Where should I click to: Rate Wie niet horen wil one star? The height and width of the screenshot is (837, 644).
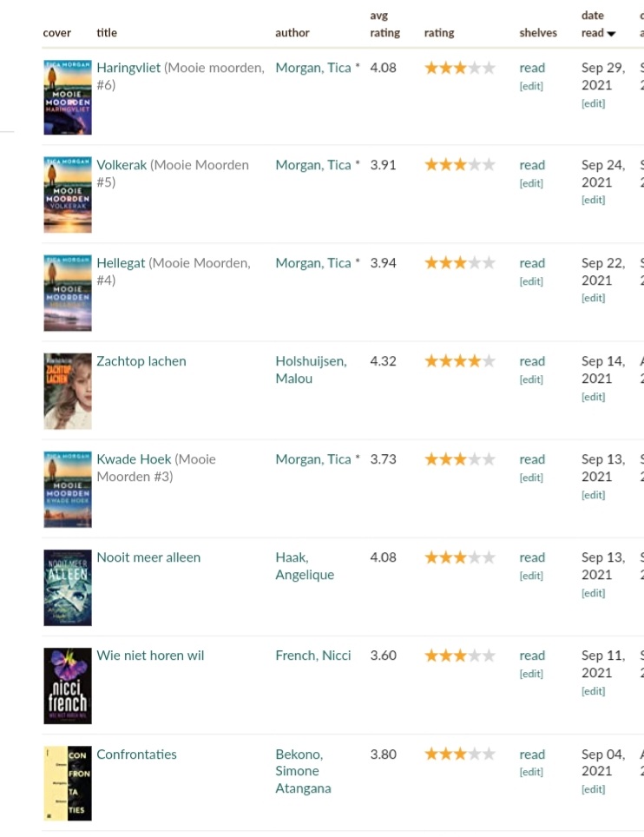click(x=431, y=656)
